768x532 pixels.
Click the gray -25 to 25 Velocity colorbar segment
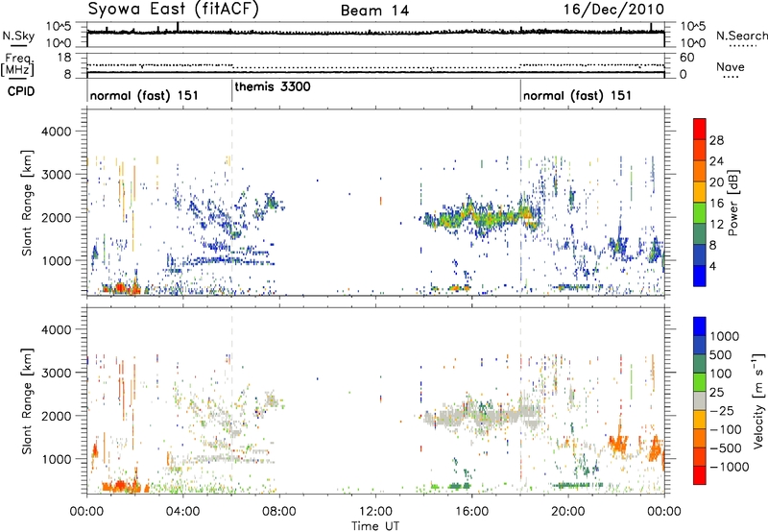point(700,400)
